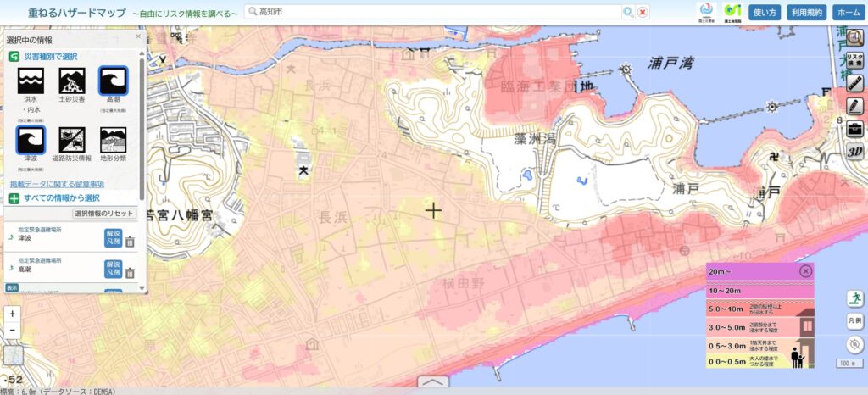The image size is (868, 395).
Task: Open the 使い方 how-to page
Action: point(765,12)
